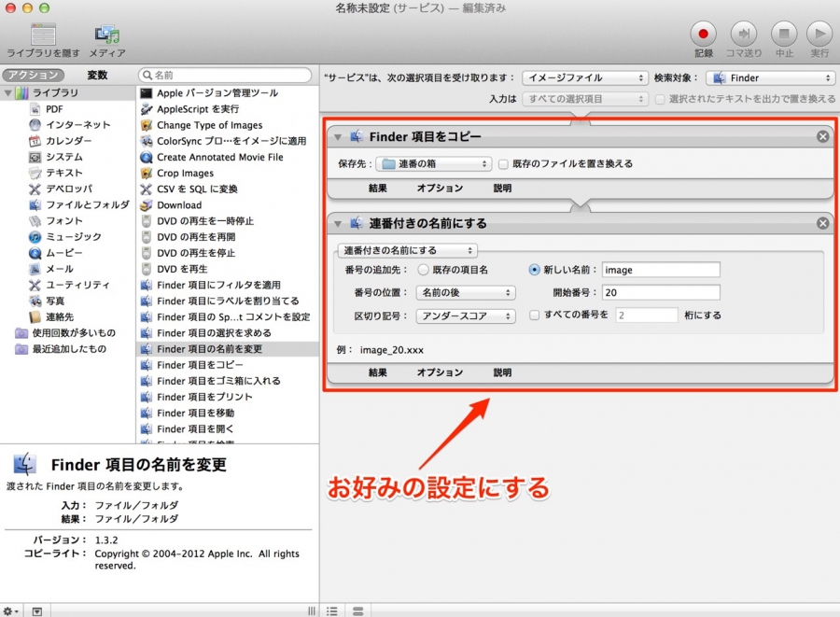The image size is (840, 617).
Task: Select the 連絡先 category icon
Action: pos(35,317)
